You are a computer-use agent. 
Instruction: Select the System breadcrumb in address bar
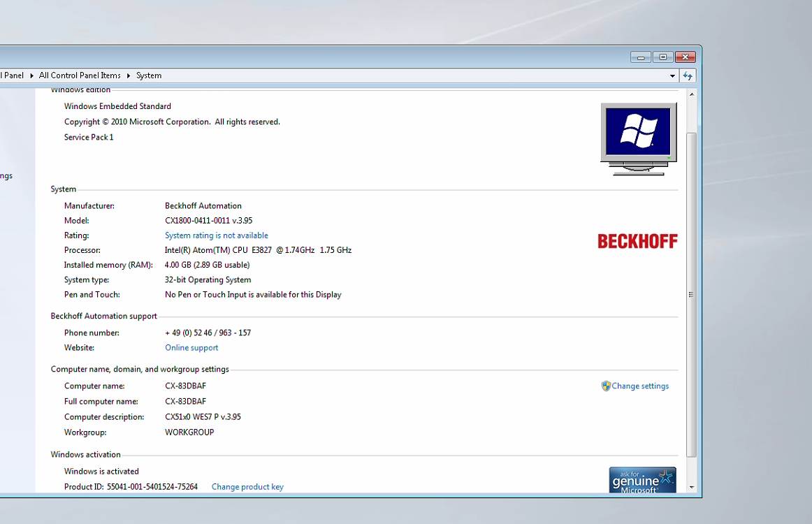point(149,75)
